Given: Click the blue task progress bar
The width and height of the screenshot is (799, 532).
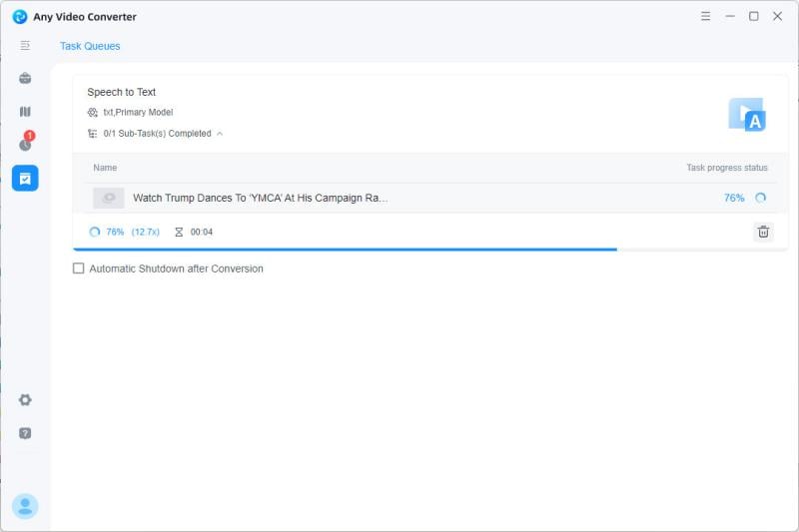Looking at the screenshot, I should pos(345,250).
